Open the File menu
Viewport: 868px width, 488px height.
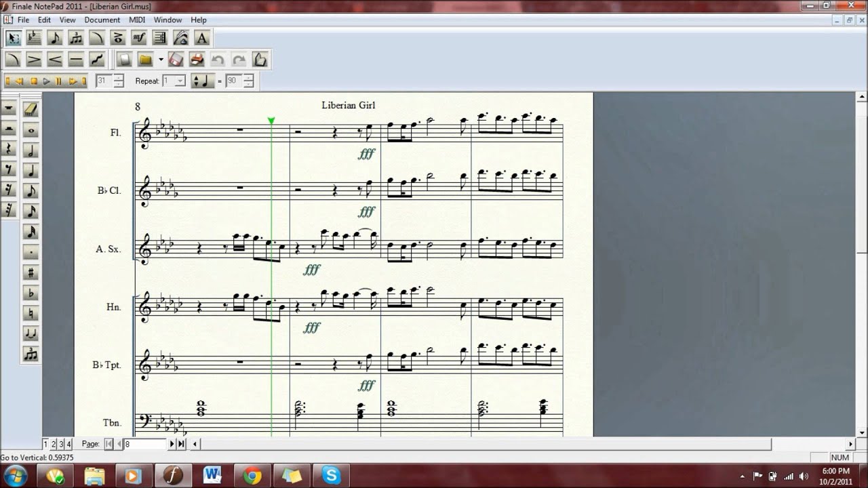click(x=23, y=20)
